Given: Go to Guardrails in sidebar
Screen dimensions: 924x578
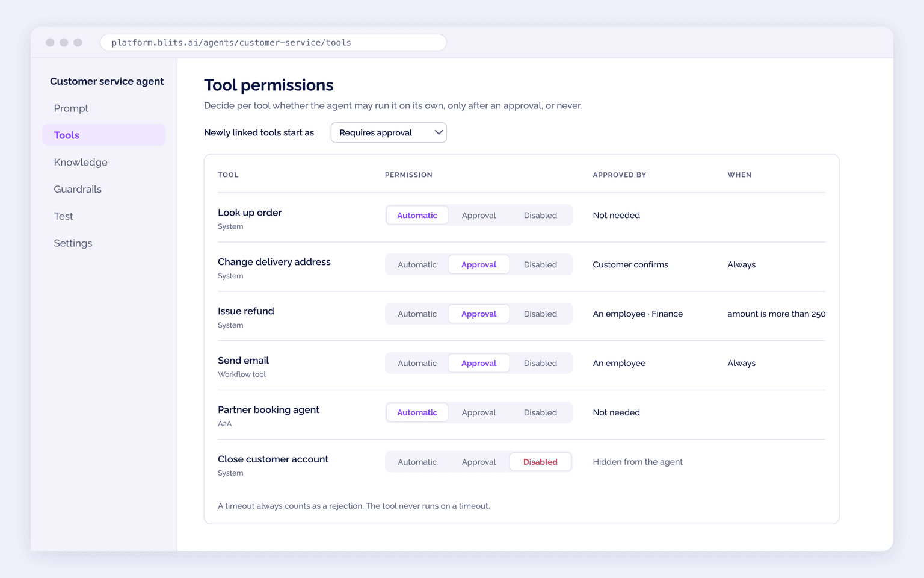Looking at the screenshot, I should pos(103,189).
